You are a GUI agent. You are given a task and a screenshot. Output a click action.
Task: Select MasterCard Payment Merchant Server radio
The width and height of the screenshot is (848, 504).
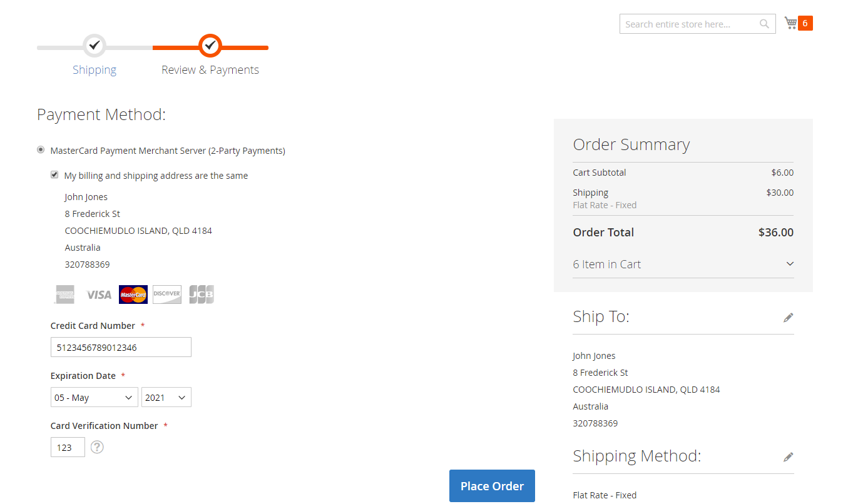[x=41, y=150]
